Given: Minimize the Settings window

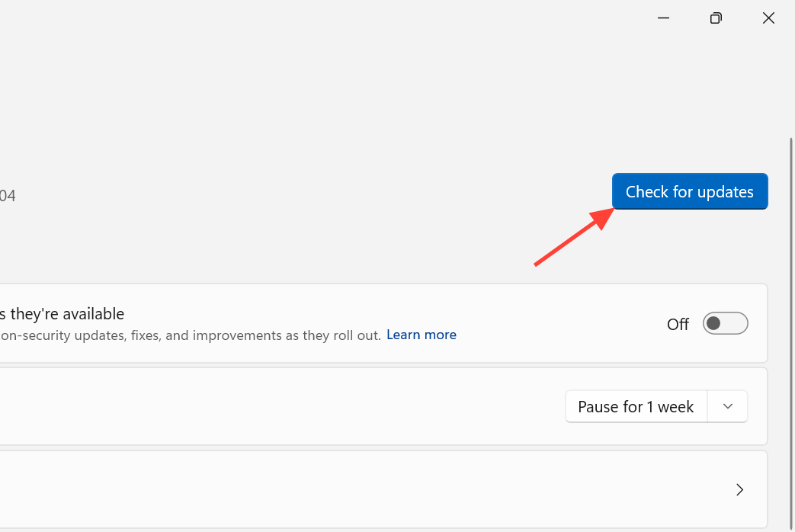Looking at the screenshot, I should [x=663, y=18].
